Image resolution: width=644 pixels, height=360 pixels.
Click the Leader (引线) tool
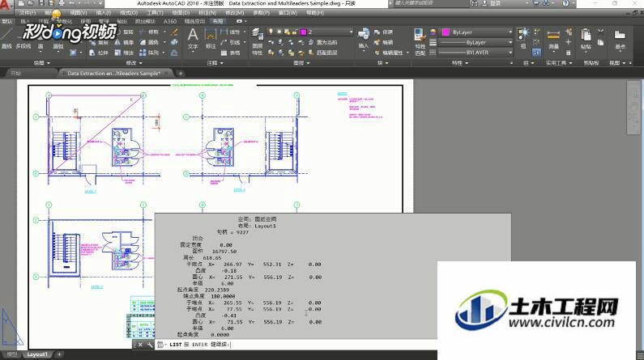pyautogui.click(x=230, y=42)
